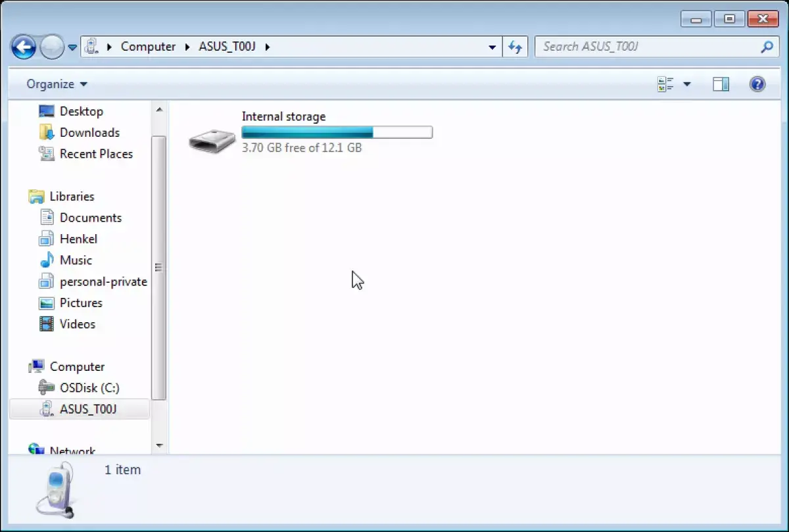Click the device icon in address bar
789x532 pixels.
click(x=92, y=47)
